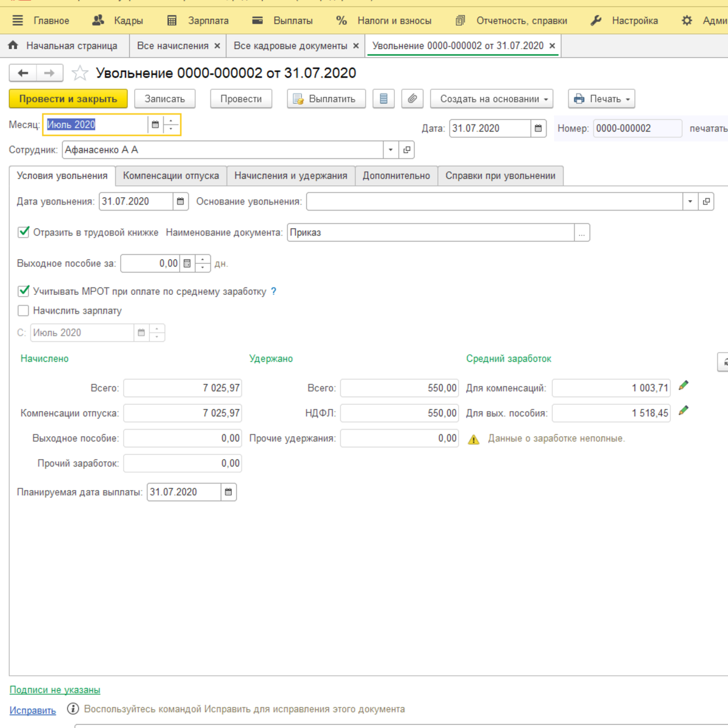Edit Для компенсаций average earnings pencil
This screenshot has height=728, width=728.
click(684, 385)
